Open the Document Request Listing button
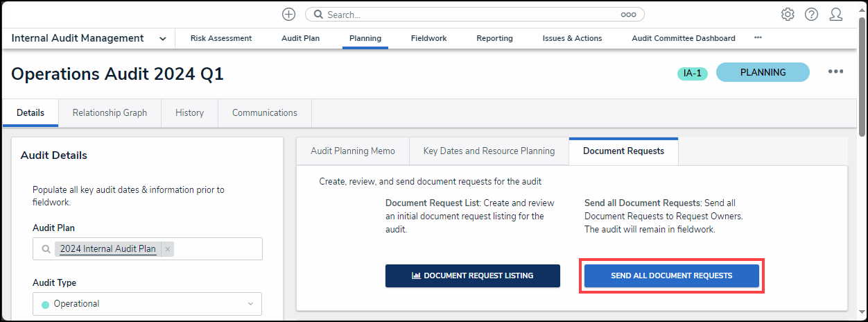Screen dimensions: 868x322 (473, 276)
